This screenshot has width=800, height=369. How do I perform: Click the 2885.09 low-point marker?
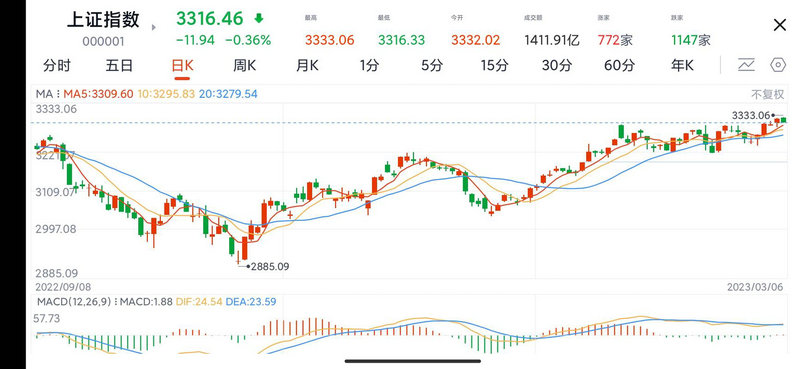coord(269,266)
